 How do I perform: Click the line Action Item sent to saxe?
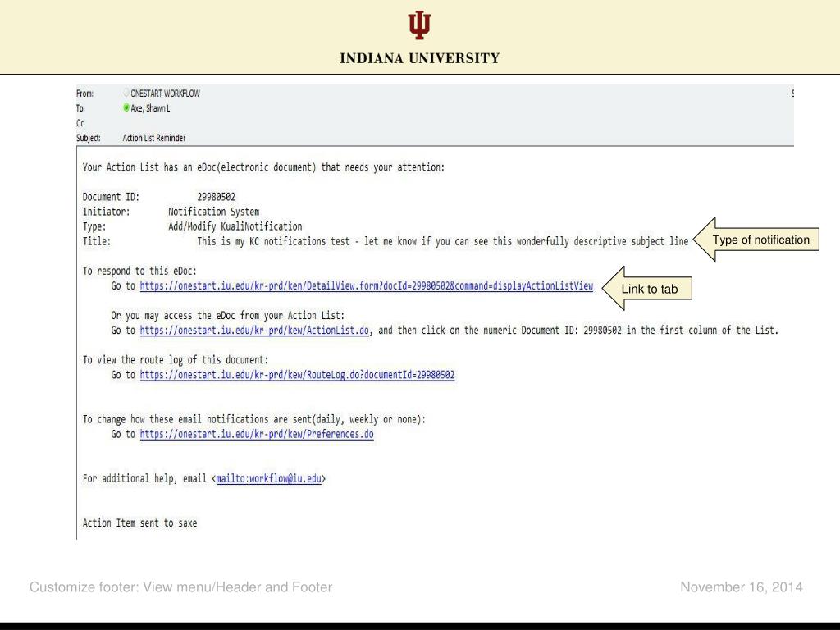139,523
